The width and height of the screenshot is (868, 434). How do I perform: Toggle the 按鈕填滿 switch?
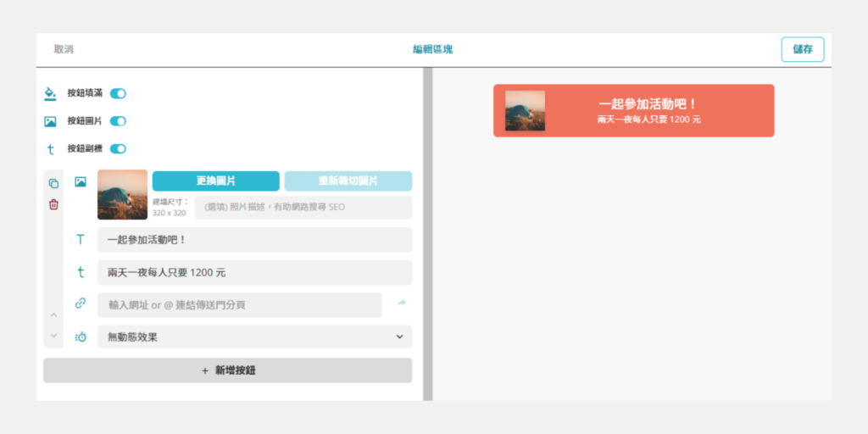coord(118,93)
